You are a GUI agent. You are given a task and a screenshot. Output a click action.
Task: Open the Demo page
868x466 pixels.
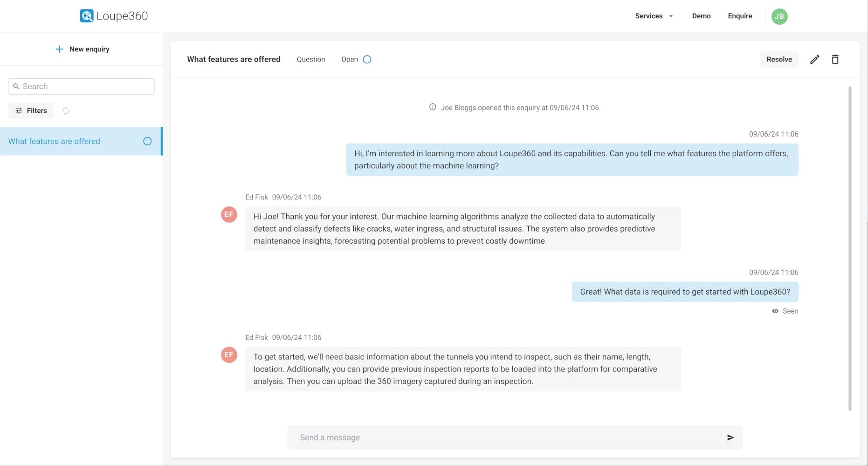tap(701, 16)
